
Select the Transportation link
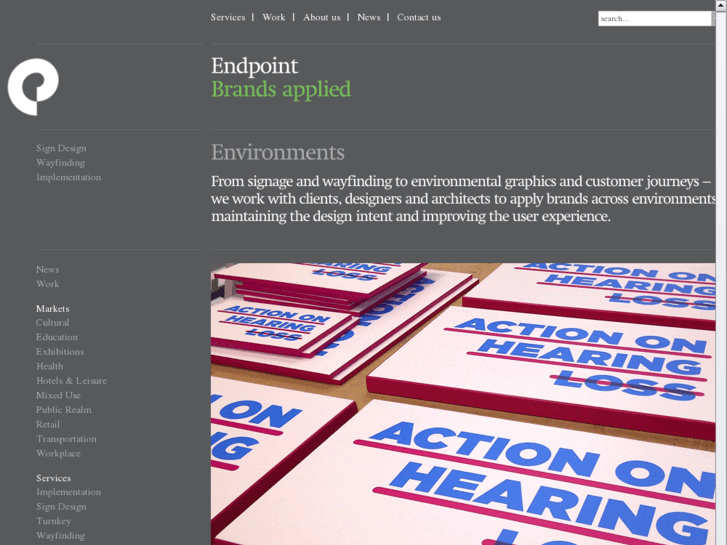tap(66, 439)
